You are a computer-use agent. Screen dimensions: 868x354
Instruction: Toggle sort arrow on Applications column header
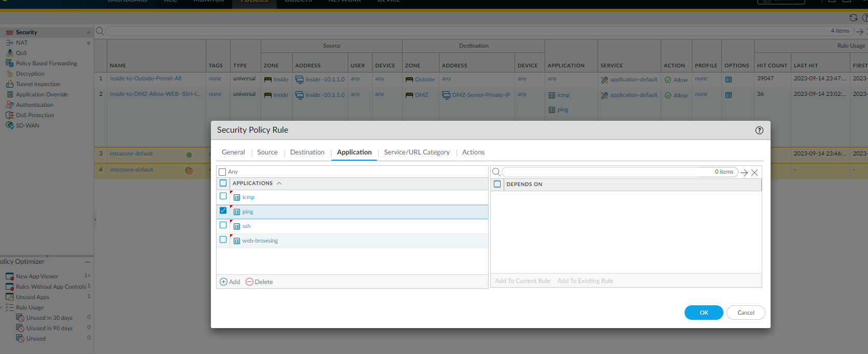point(279,183)
